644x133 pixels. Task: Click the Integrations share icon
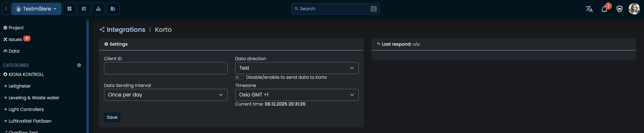point(102,29)
